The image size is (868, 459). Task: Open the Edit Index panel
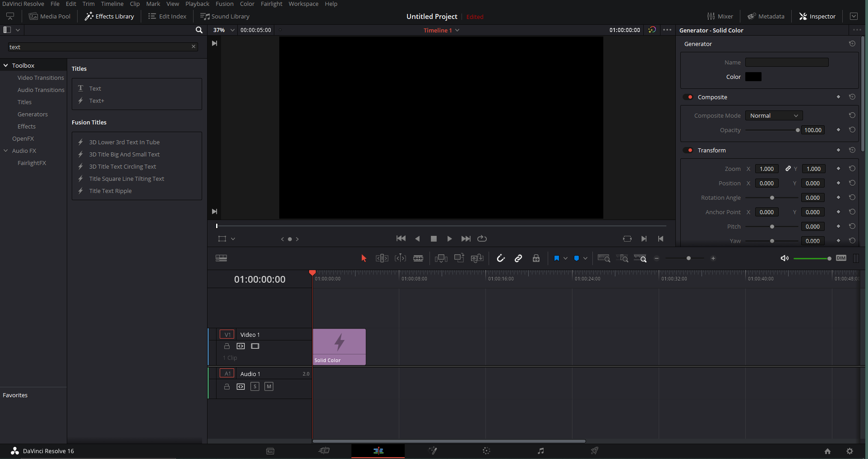pyautogui.click(x=167, y=16)
